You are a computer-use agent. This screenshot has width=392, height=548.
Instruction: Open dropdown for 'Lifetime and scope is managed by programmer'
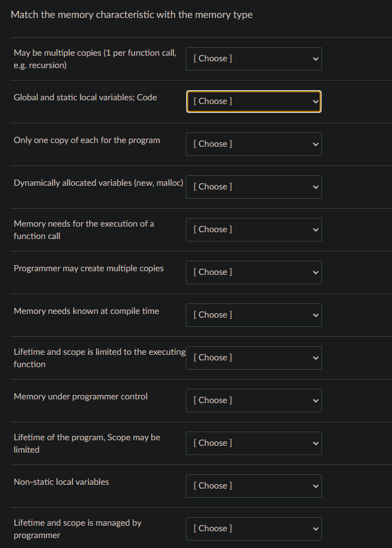click(x=253, y=529)
